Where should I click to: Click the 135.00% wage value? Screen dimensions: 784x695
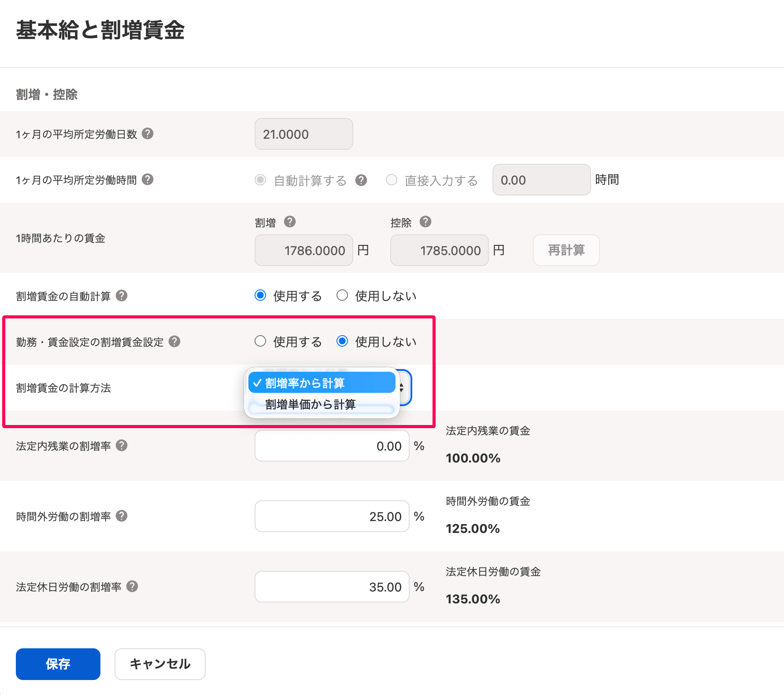point(473,599)
